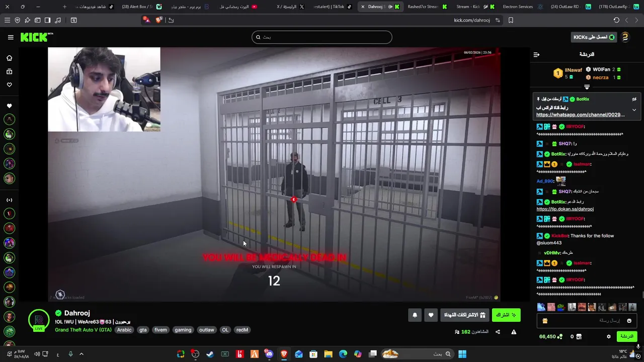Go to Kick home via sidebar icon

(9, 58)
